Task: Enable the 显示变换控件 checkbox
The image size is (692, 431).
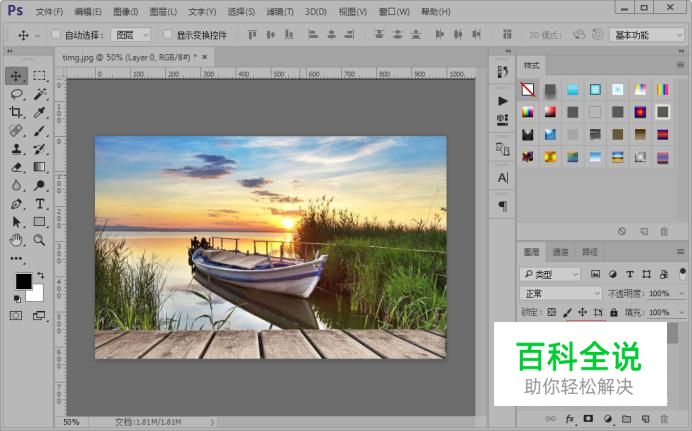Action: 167,34
